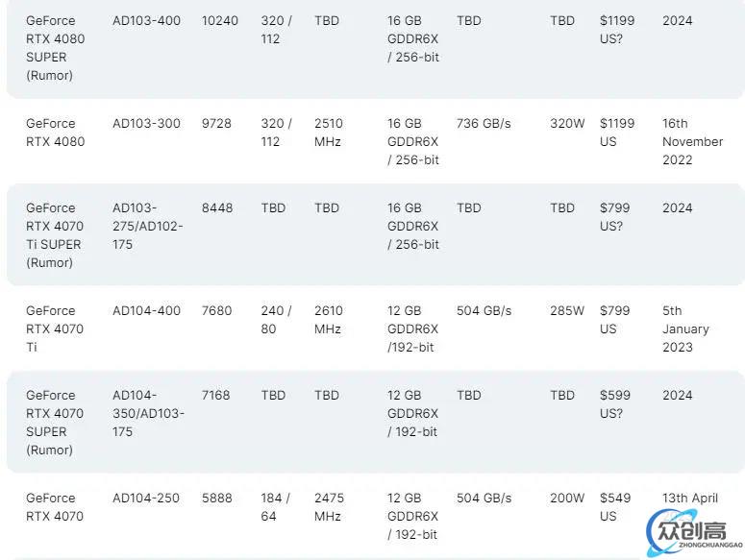This screenshot has width=745, height=560.
Task: Select the 10240 cores value
Action: point(219,21)
